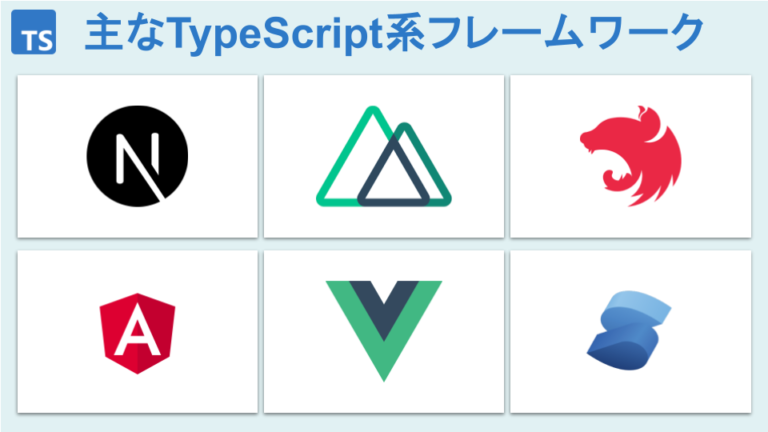Choose the Angular red shield logo
Screen dimensions: 768x432
[x=137, y=334]
